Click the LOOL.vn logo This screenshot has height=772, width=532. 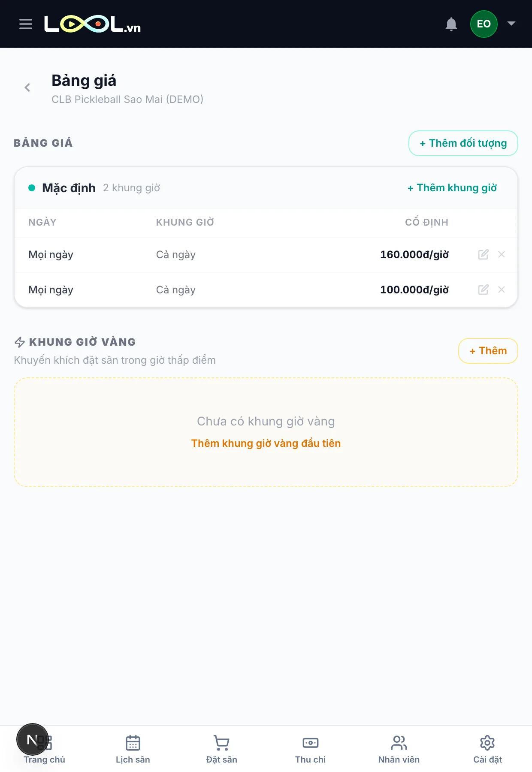pyautogui.click(x=92, y=24)
